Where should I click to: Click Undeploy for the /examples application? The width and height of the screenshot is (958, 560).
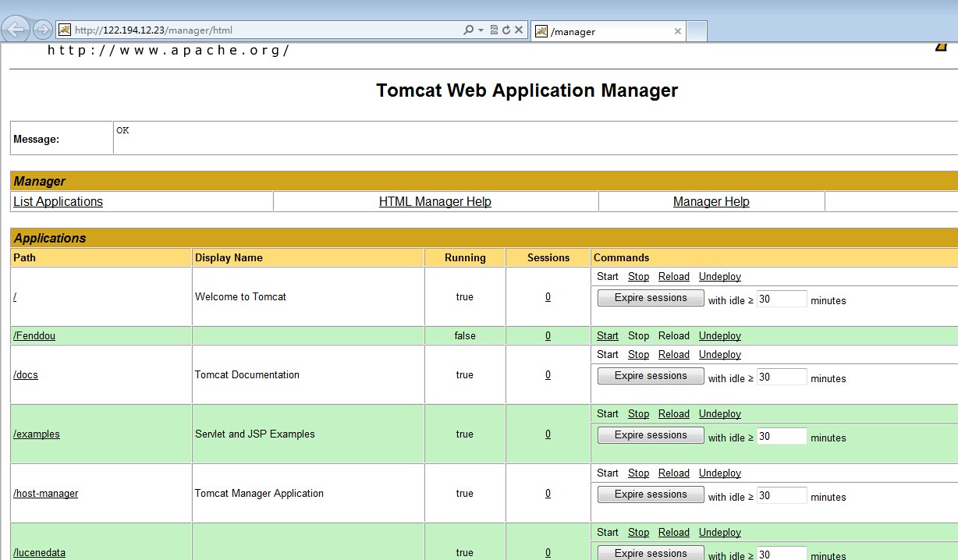tap(720, 413)
